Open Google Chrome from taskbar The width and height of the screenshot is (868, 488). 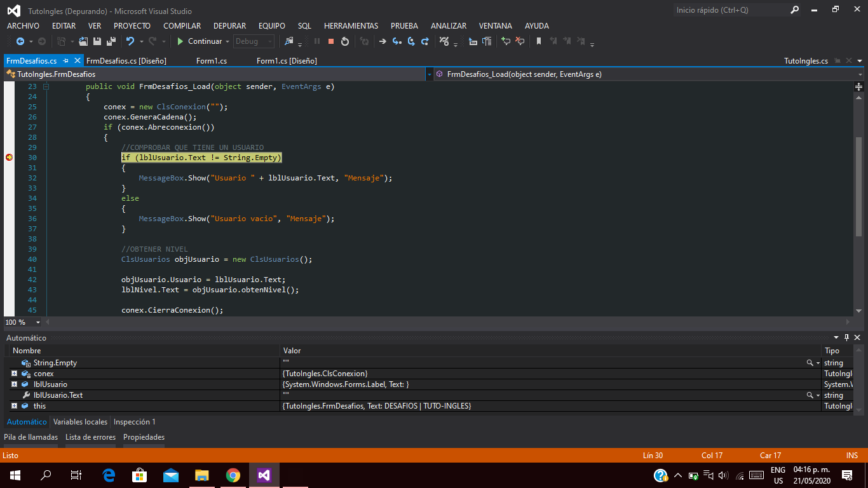pyautogui.click(x=233, y=475)
